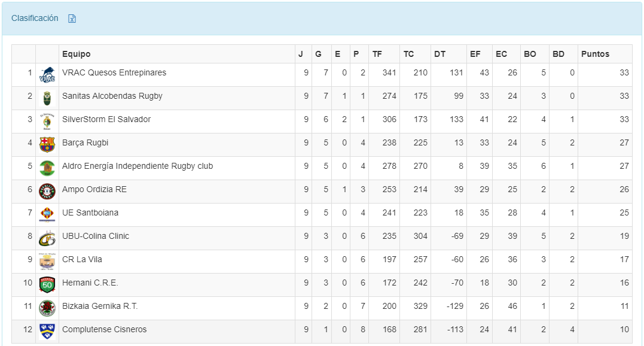This screenshot has height=346, width=644.
Task: Click the Bizkaia Gernika R.T. emblem
Action: tap(47, 308)
